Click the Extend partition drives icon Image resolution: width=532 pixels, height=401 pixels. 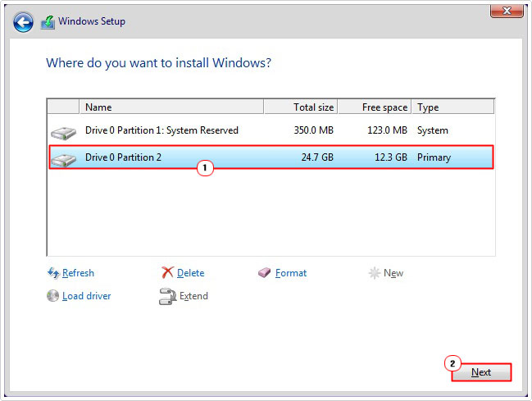click(x=167, y=296)
